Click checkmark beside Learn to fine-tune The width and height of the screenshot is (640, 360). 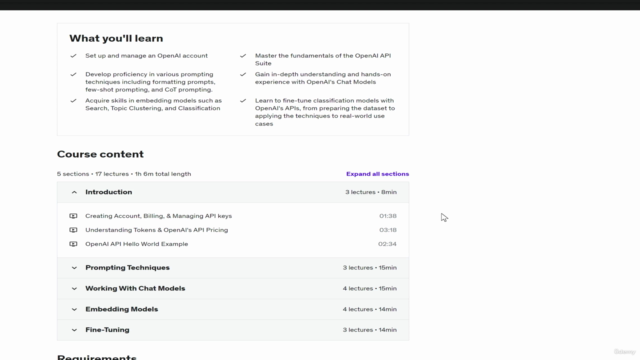243,100
